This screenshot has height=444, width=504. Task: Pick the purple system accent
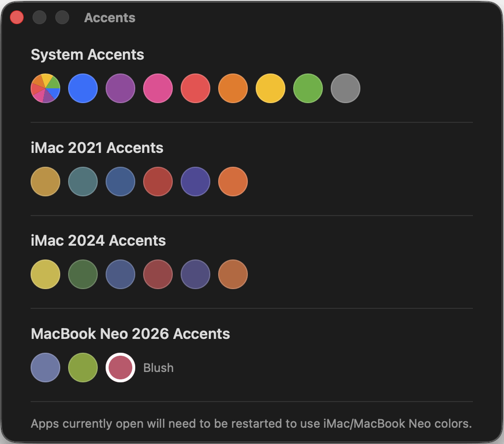click(120, 88)
